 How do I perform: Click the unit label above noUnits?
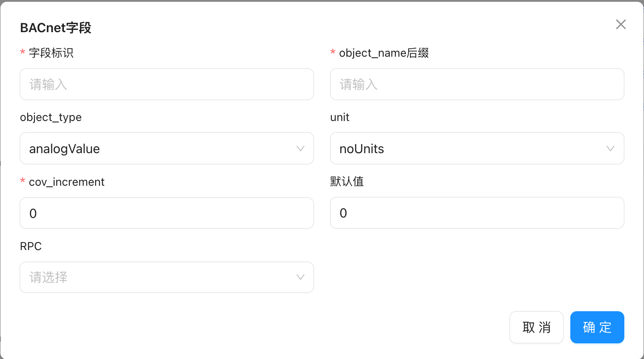click(340, 117)
